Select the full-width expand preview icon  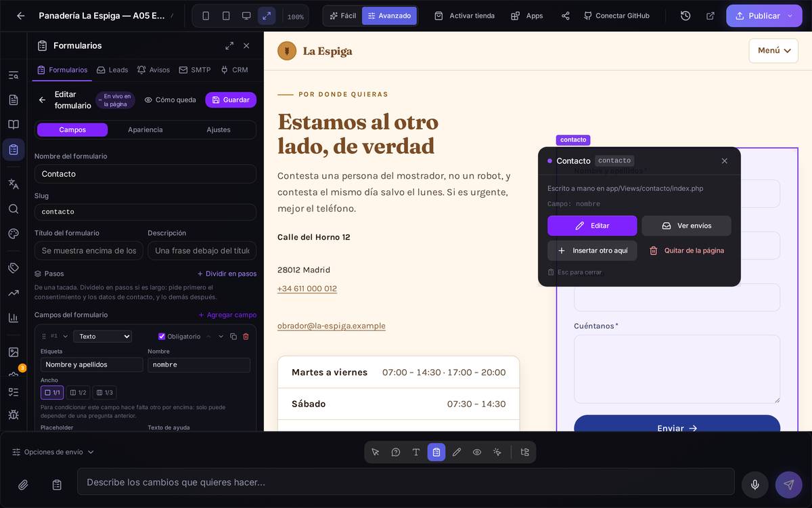tap(267, 16)
